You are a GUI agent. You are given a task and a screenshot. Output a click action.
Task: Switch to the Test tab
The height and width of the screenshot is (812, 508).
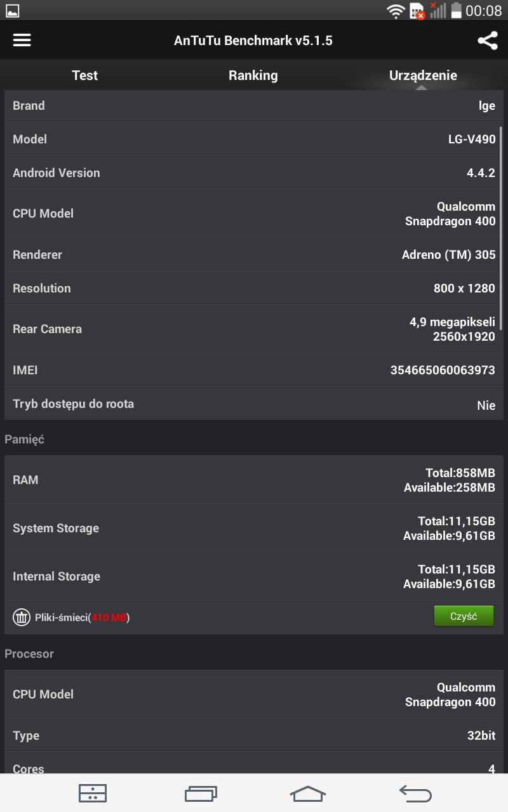[84, 75]
